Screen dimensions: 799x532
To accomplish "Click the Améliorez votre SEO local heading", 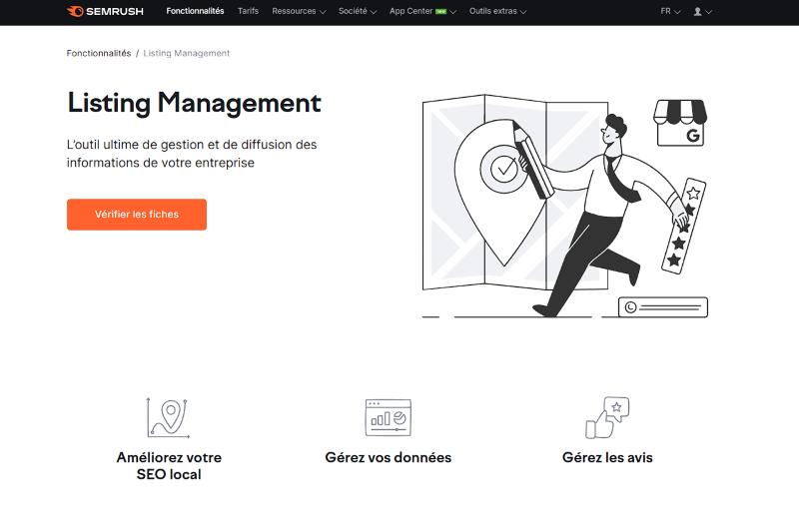I will [x=169, y=466].
